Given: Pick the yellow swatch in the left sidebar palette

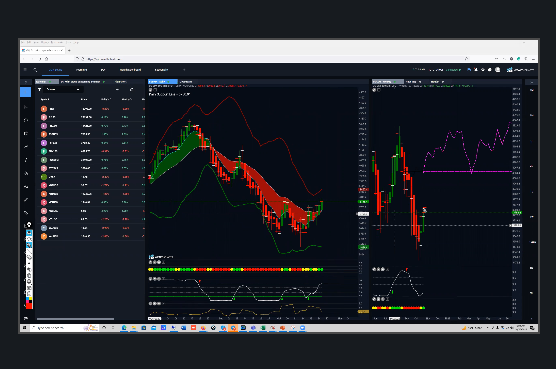Looking at the screenshot, I should (30, 299).
